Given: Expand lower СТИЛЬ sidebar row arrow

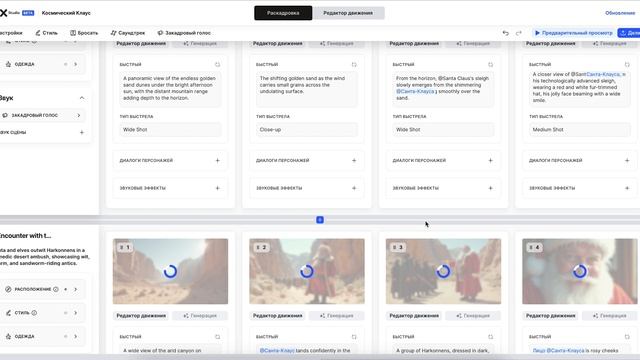Looking at the screenshot, I should click(76, 313).
